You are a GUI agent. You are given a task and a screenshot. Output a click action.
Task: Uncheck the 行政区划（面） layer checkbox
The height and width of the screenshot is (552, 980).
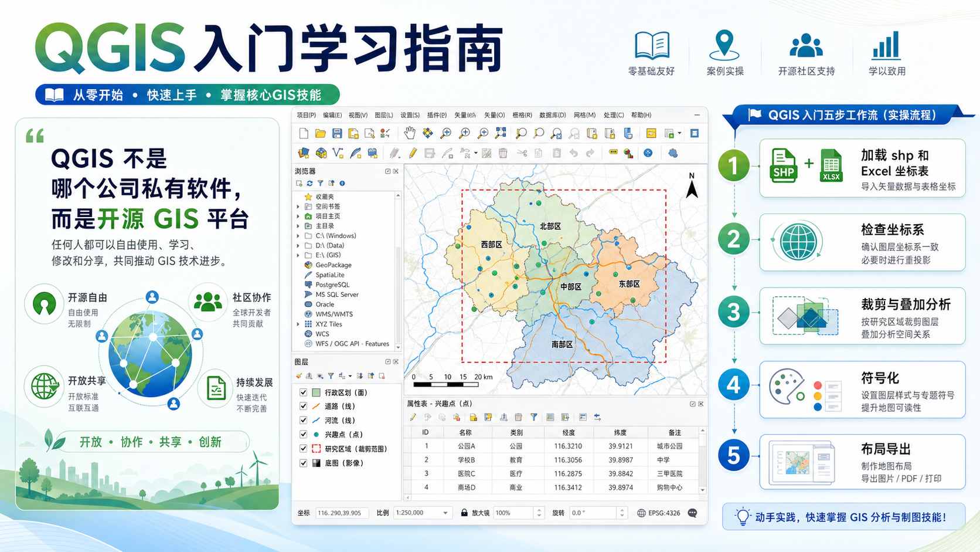pos(303,392)
